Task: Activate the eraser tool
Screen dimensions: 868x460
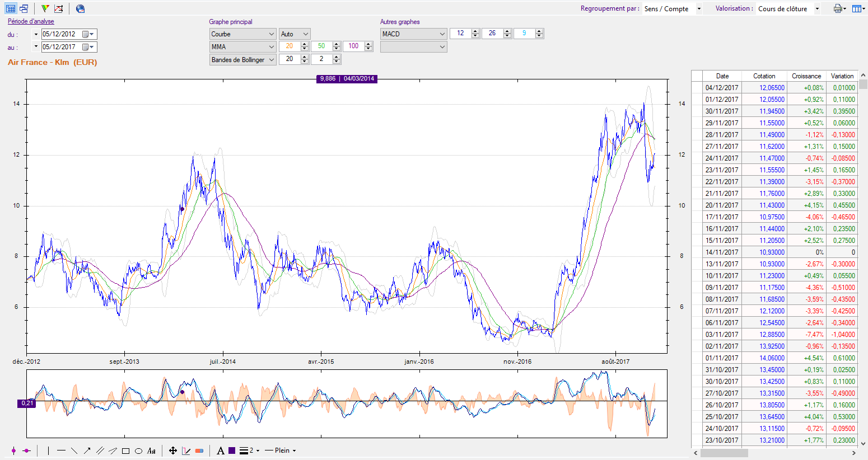Action: tap(199, 450)
